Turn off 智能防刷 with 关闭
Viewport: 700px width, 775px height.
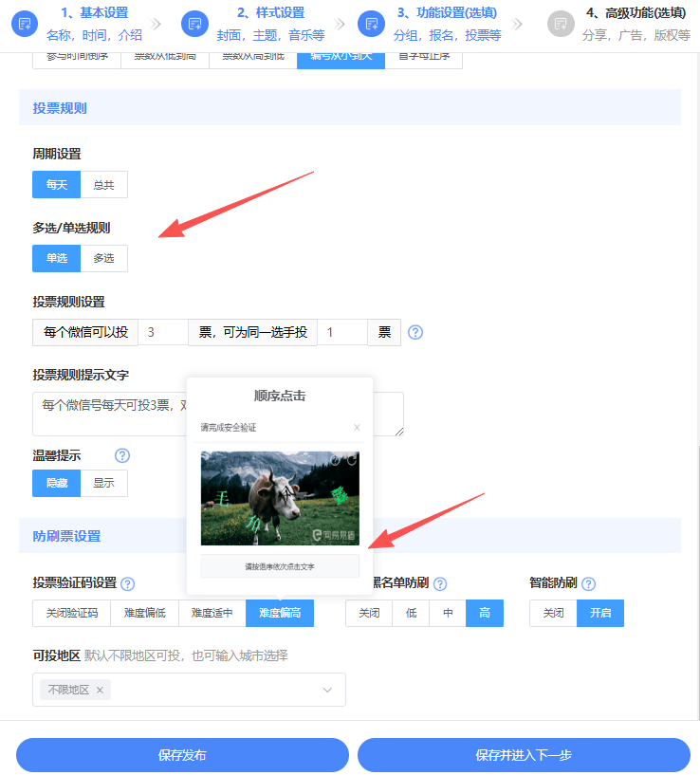point(552,614)
